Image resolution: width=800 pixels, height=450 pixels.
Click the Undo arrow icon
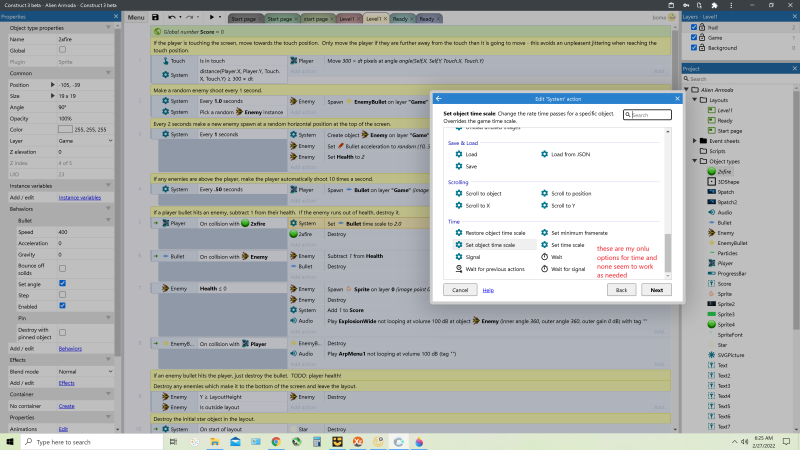[x=172, y=17]
